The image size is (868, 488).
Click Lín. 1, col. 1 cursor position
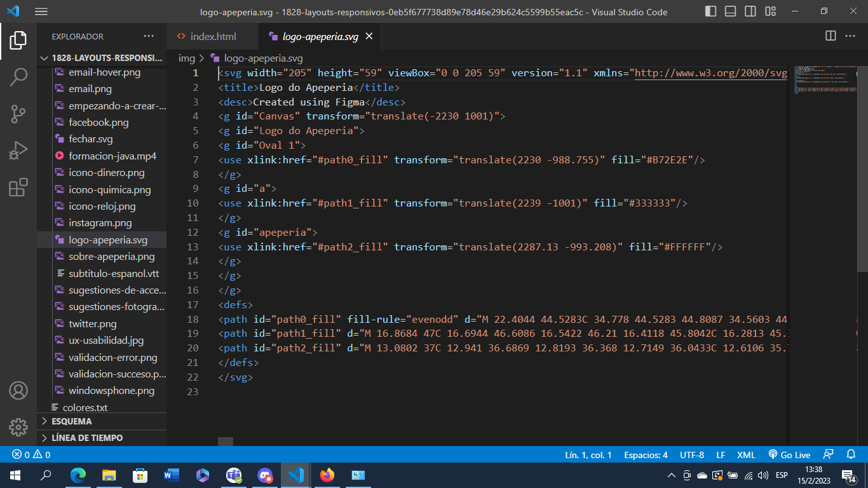tap(588, 455)
